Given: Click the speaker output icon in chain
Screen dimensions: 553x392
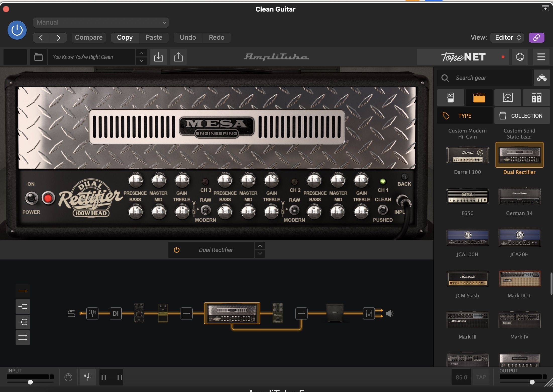Looking at the screenshot, I should click(390, 313).
